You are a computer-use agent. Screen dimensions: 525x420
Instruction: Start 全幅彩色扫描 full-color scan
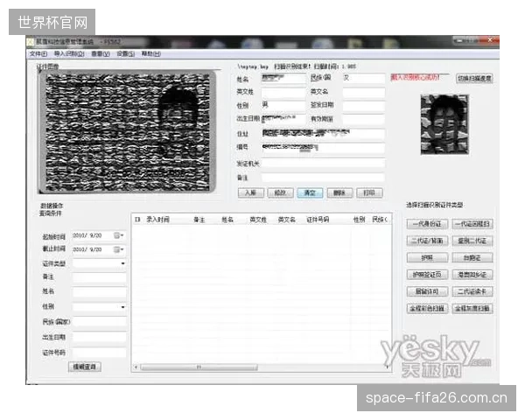(427, 309)
